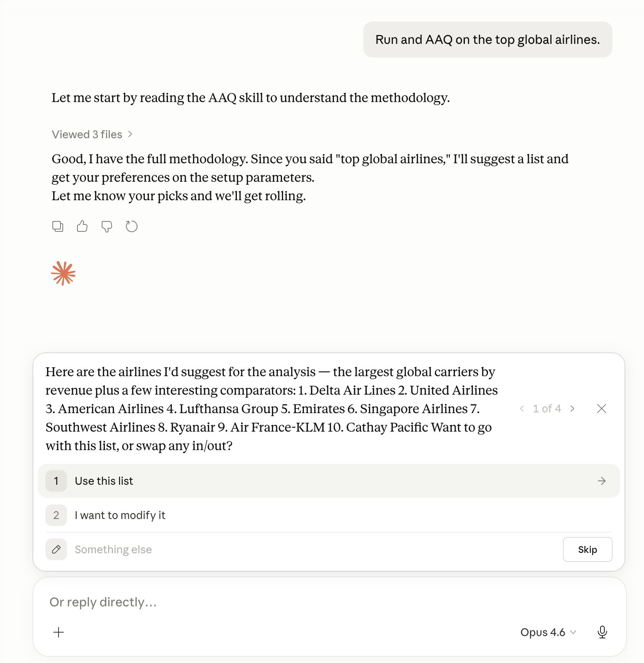Start voice input with the microphone icon
The width and height of the screenshot is (644, 663).
coord(602,632)
